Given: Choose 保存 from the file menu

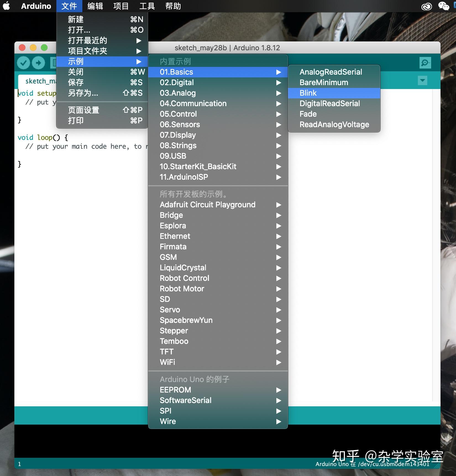Looking at the screenshot, I should point(102,82).
